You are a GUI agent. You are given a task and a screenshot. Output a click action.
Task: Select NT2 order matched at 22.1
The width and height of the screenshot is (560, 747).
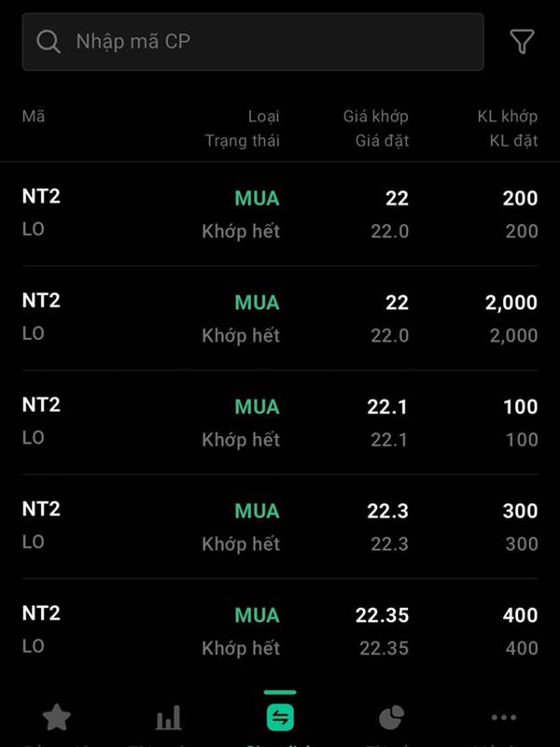tap(280, 423)
